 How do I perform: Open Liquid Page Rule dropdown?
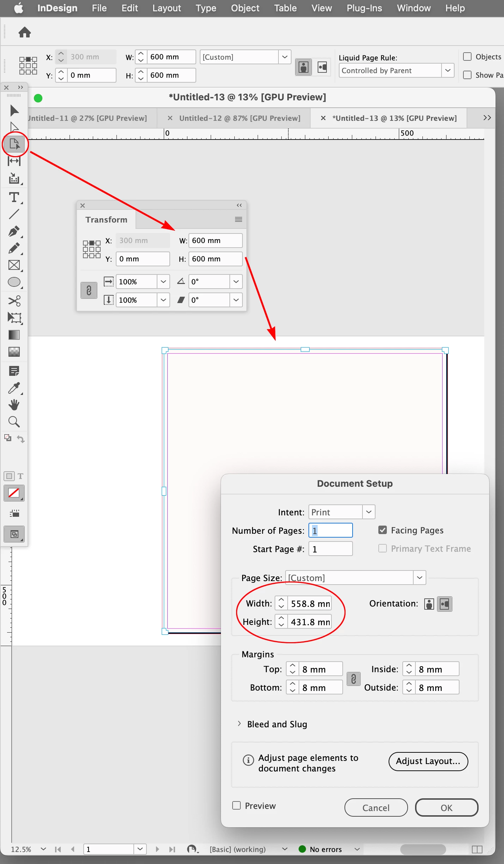pos(448,70)
